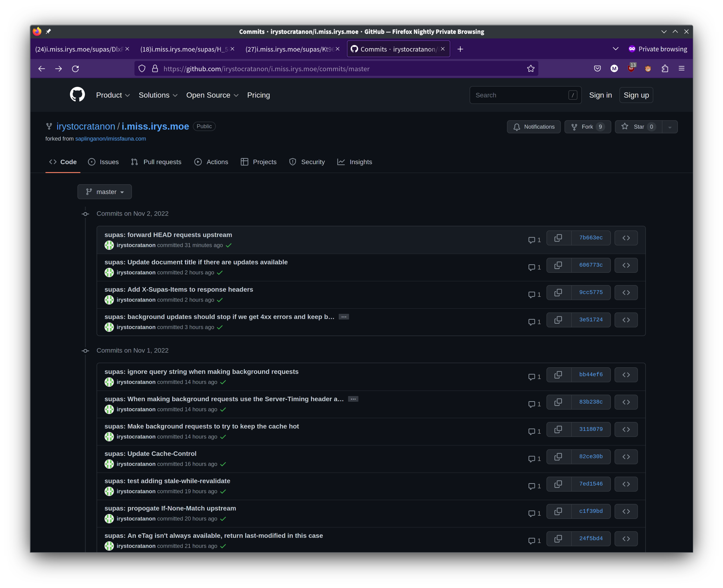The image size is (723, 588).
Task: Copy full SHA for commit 3e51724
Action: pos(558,320)
